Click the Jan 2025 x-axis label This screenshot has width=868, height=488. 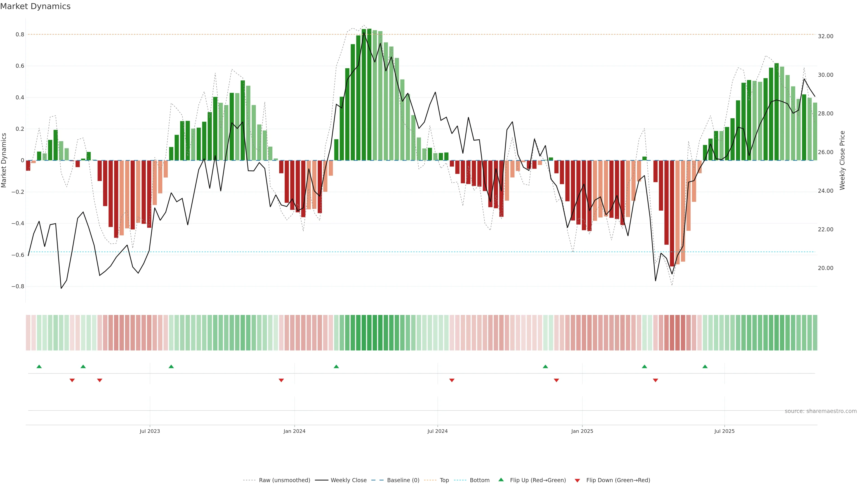(582, 431)
